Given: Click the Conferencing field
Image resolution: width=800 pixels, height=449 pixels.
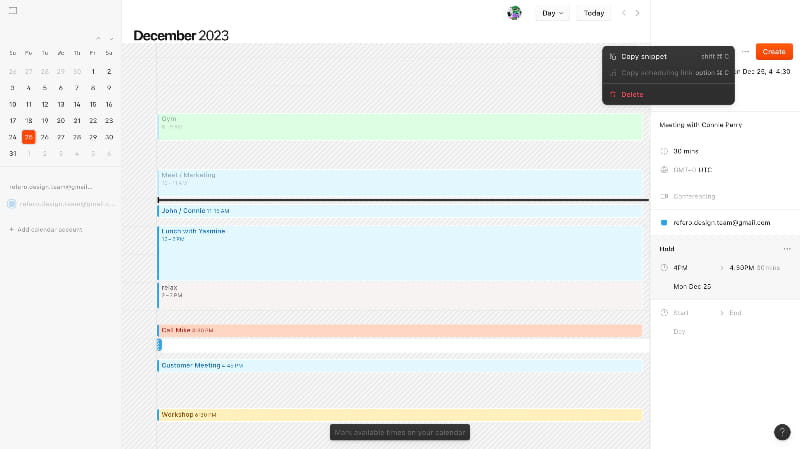Looking at the screenshot, I should tap(694, 196).
